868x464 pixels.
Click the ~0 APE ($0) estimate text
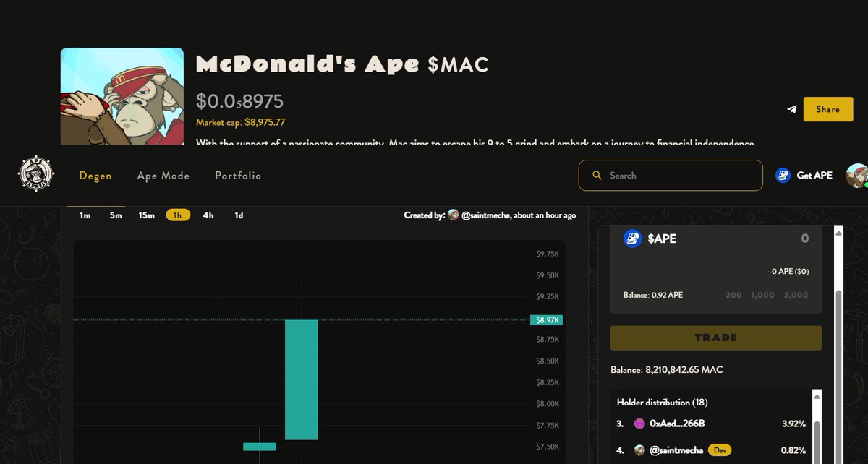click(x=788, y=271)
